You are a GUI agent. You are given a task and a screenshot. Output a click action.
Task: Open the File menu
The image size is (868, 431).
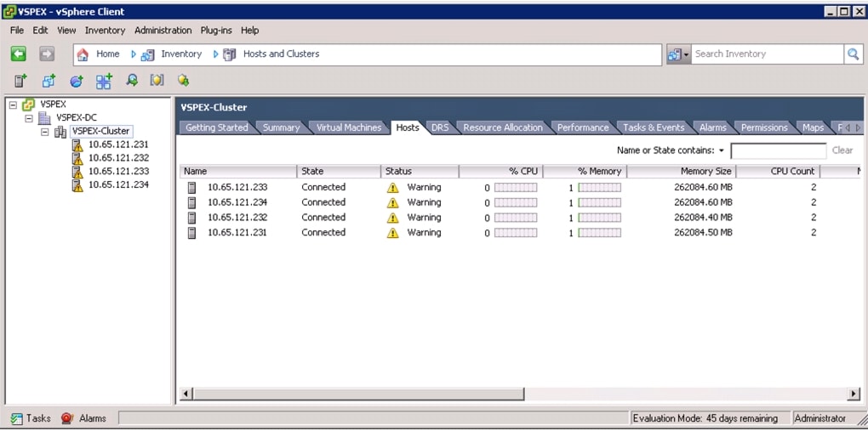[17, 31]
